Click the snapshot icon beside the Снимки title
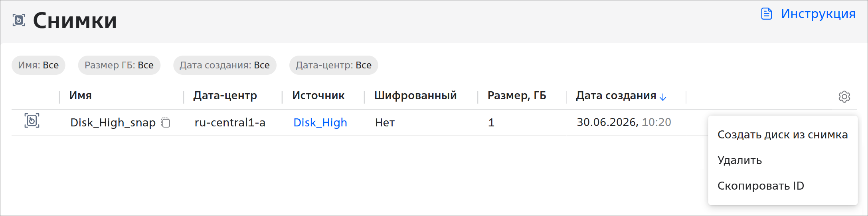The width and height of the screenshot is (868, 216). pos(19,20)
